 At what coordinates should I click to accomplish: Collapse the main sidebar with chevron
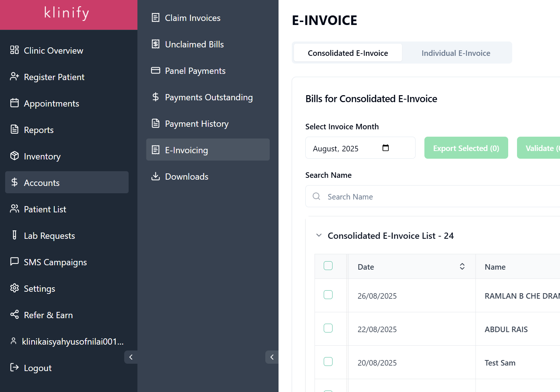131,357
